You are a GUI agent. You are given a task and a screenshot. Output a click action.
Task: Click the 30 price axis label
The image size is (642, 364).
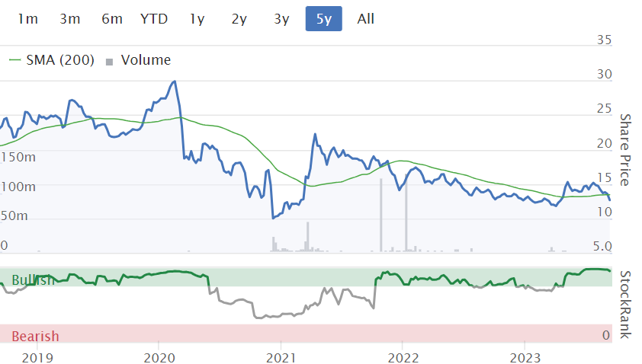coord(604,75)
